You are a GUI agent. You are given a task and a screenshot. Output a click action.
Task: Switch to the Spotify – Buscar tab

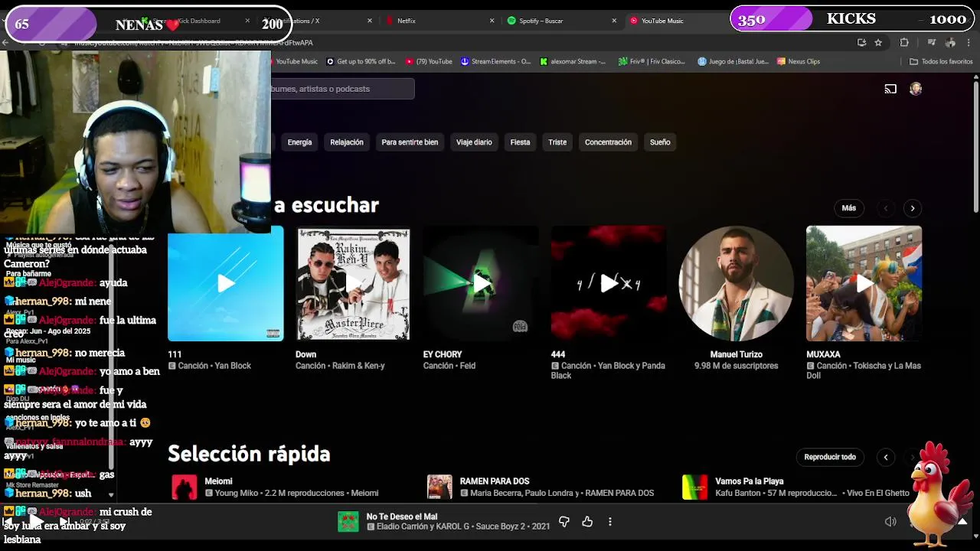(561, 21)
